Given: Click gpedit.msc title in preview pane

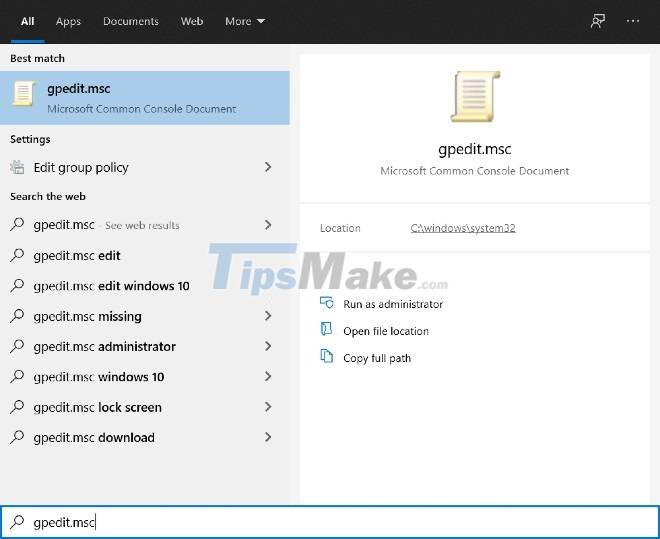Looking at the screenshot, I should click(474, 149).
